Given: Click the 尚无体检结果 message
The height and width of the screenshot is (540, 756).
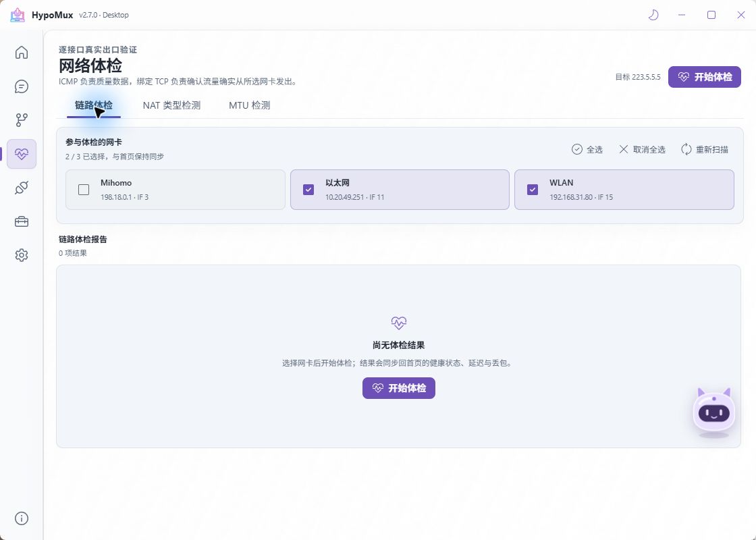Looking at the screenshot, I should tap(399, 345).
